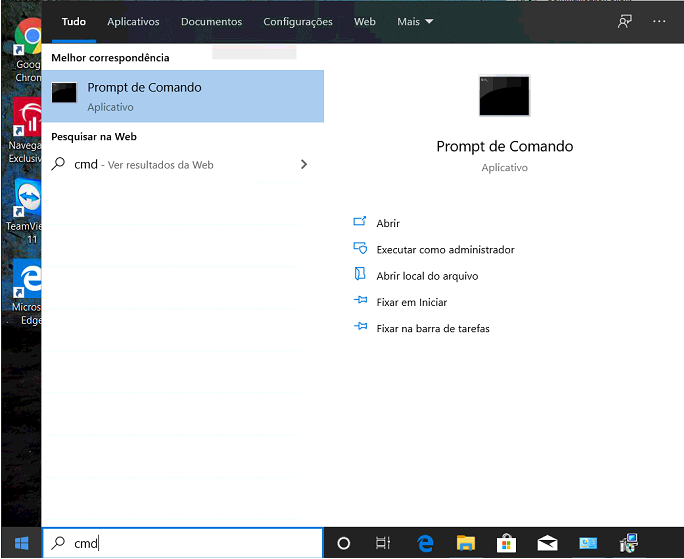Open the Windows Start button
The image size is (684, 559).
pyautogui.click(x=21, y=543)
